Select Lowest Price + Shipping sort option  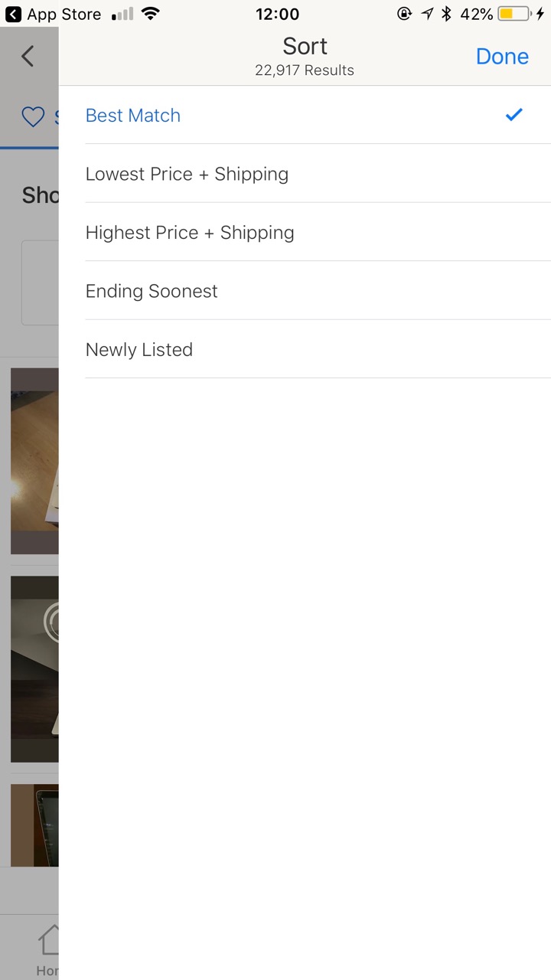(x=187, y=174)
